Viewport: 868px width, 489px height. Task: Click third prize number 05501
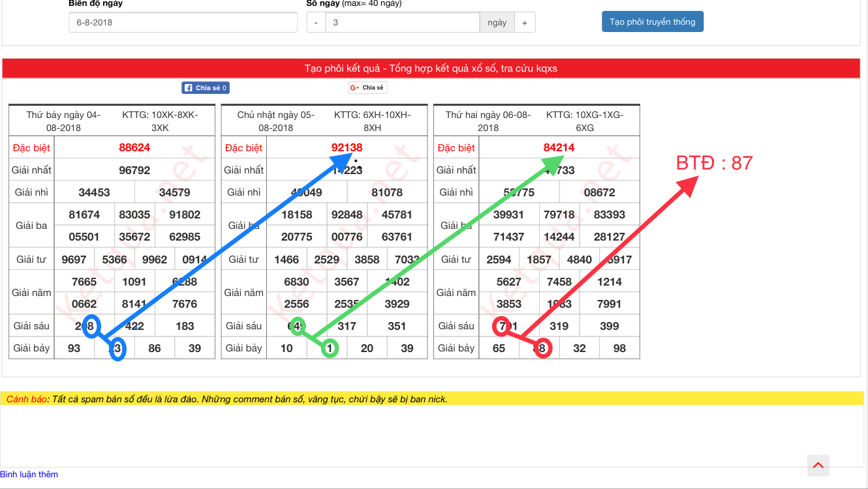click(x=84, y=237)
